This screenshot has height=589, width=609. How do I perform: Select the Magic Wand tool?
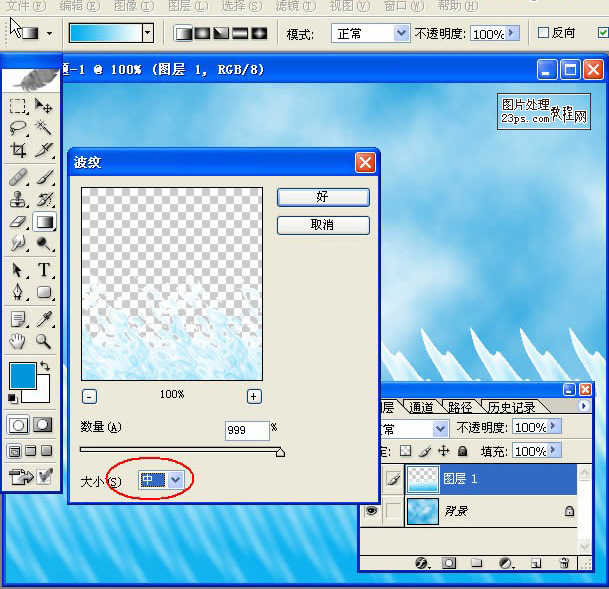coord(43,128)
